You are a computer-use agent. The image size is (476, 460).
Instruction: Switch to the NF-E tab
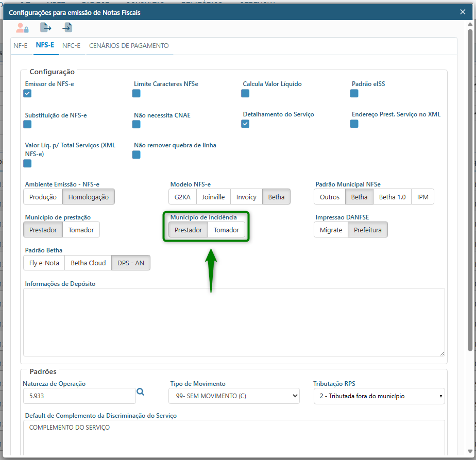21,45
